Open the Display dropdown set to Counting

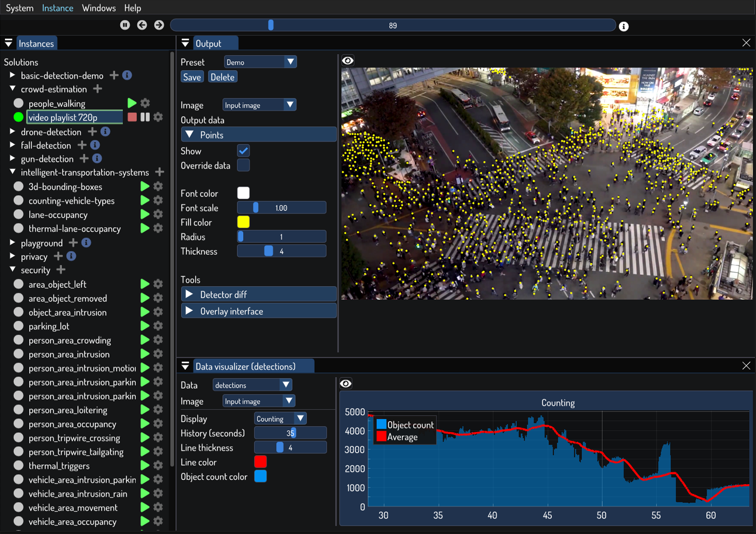click(x=280, y=418)
